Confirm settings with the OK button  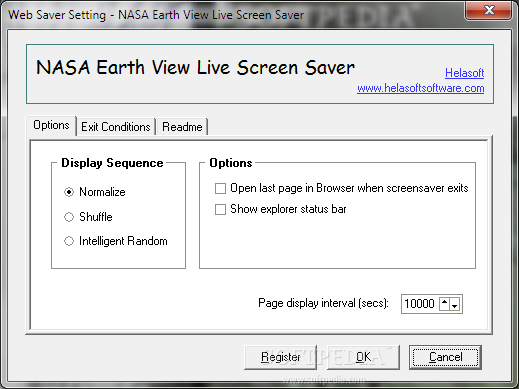coord(363,357)
